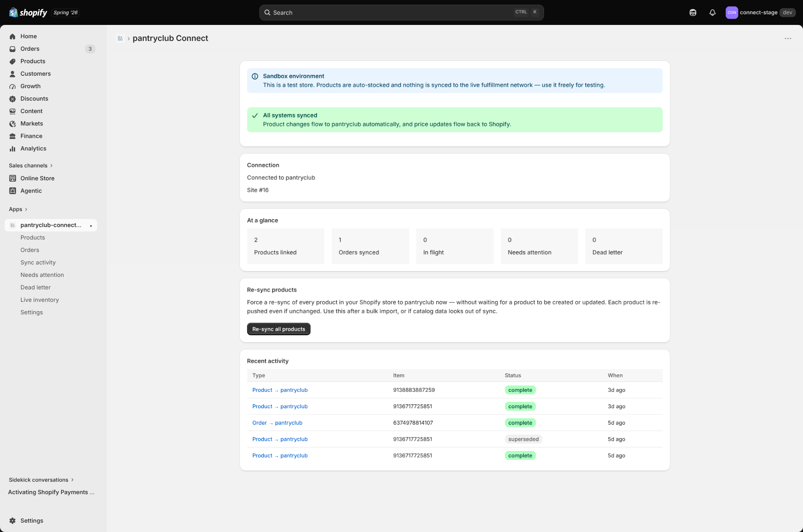Viewport: 803px width, 532px height.
Task: Click the pantryclub-connect app icon in sidebar
Action: point(12,225)
